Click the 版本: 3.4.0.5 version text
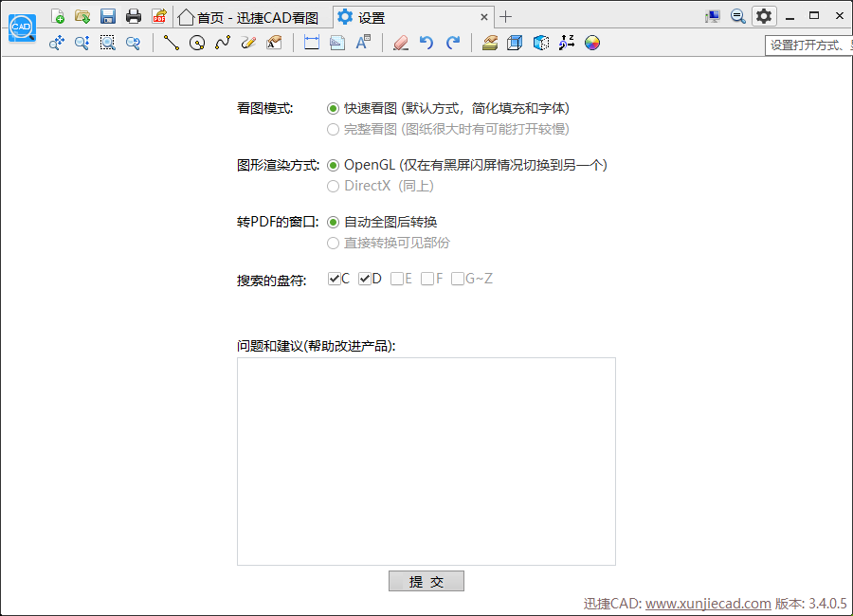 point(810,604)
